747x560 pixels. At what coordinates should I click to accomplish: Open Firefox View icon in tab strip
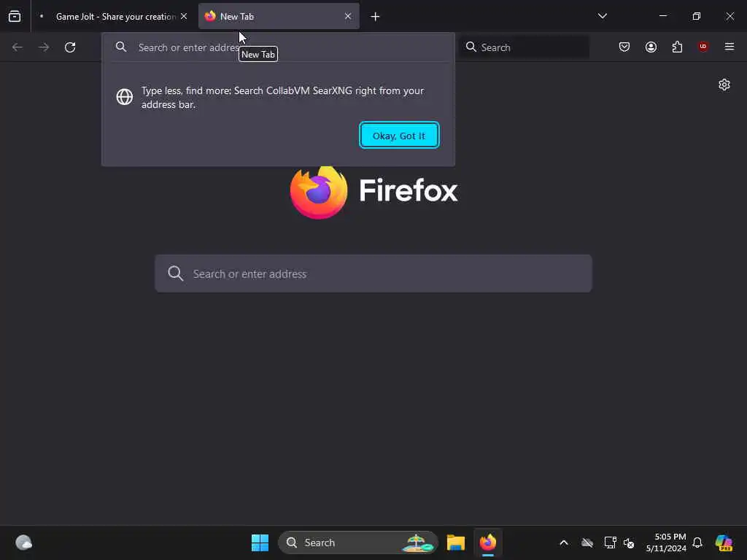15,16
